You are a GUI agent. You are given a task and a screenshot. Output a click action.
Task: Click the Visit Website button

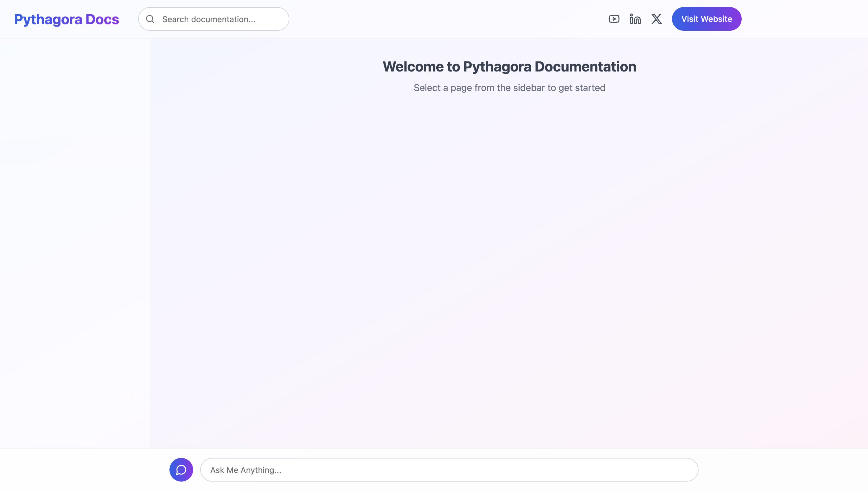coord(706,19)
